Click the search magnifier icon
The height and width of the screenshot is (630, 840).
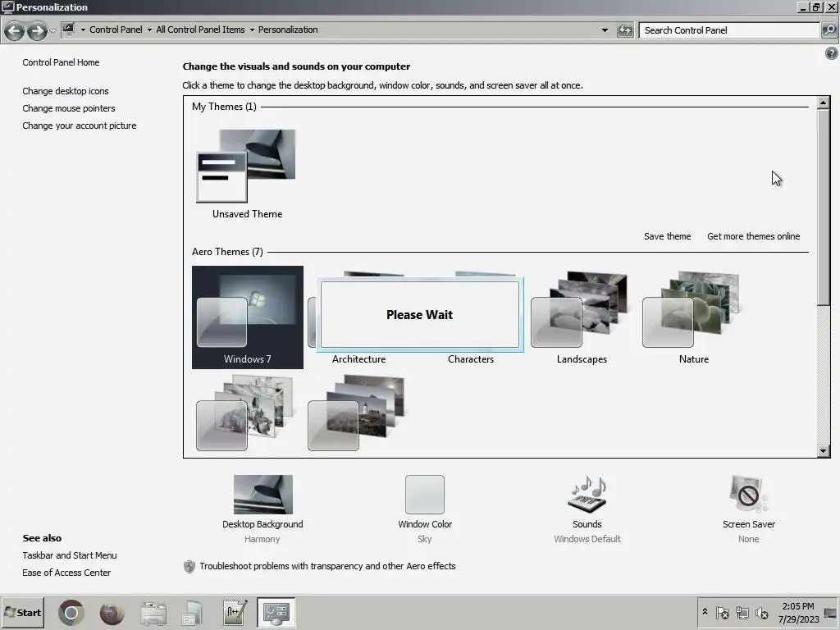(x=829, y=30)
